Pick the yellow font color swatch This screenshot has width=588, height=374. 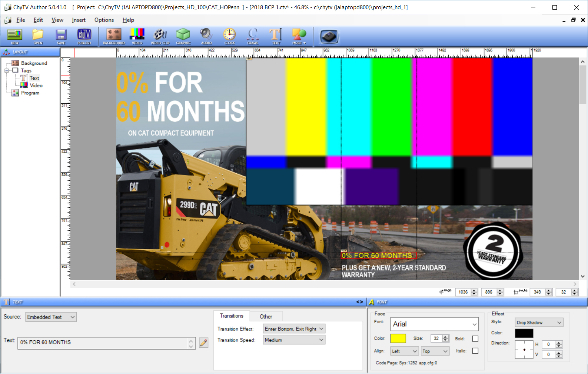pyautogui.click(x=398, y=338)
